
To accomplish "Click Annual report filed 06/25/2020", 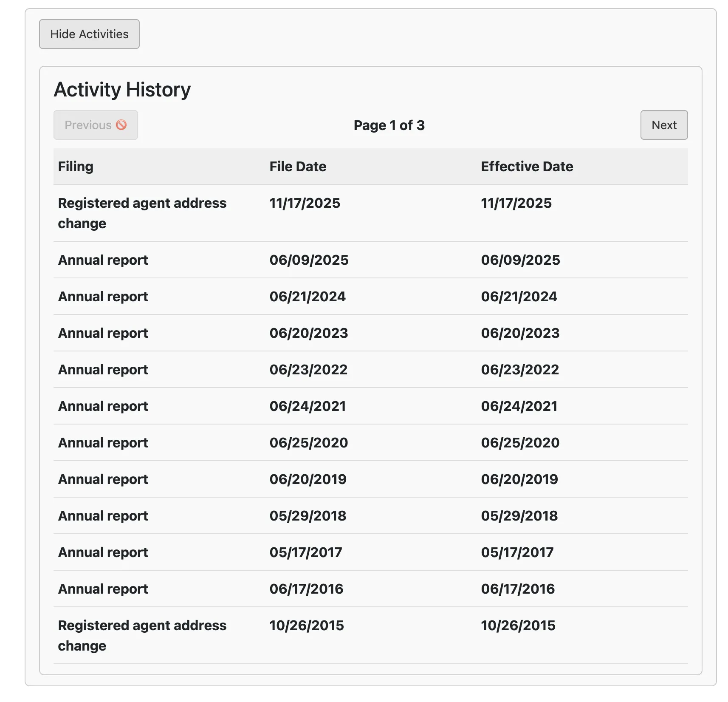I will [103, 443].
